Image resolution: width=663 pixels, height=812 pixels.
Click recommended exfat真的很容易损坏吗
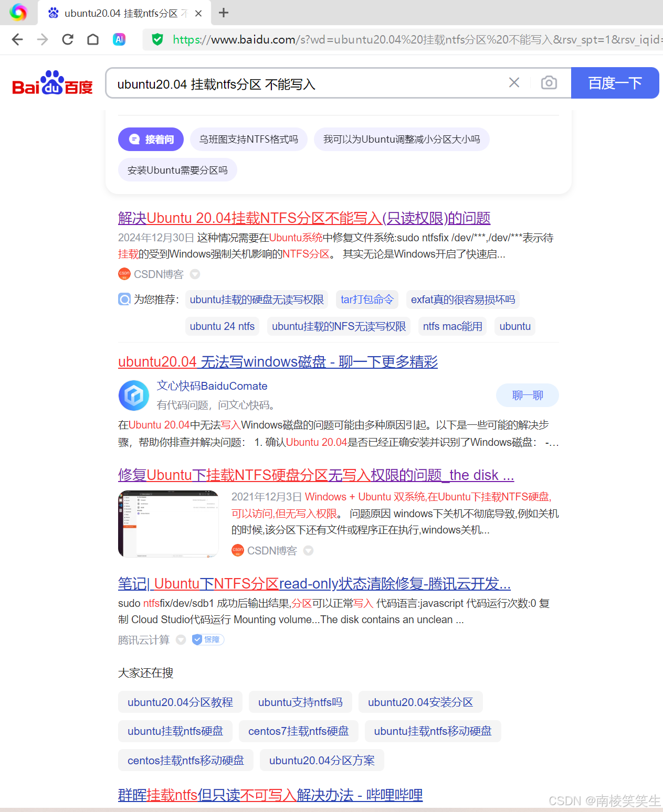[463, 300]
